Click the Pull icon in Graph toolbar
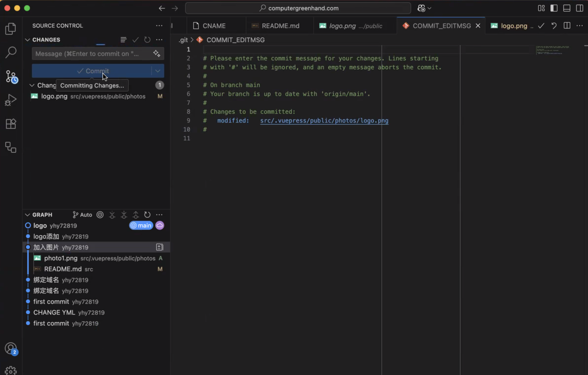This screenshot has height=375, width=588. click(124, 215)
